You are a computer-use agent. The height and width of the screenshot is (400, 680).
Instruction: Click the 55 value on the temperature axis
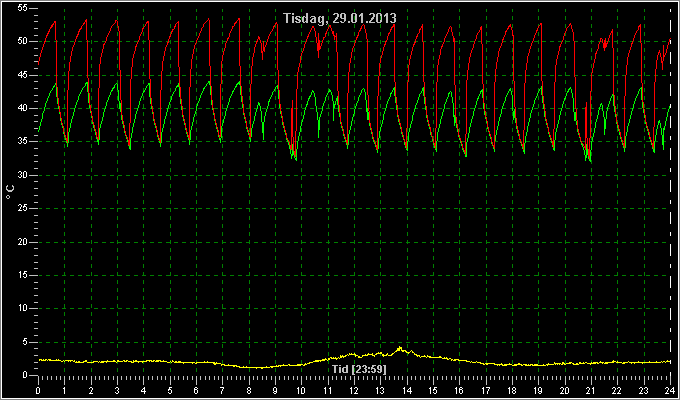pyautogui.click(x=23, y=8)
